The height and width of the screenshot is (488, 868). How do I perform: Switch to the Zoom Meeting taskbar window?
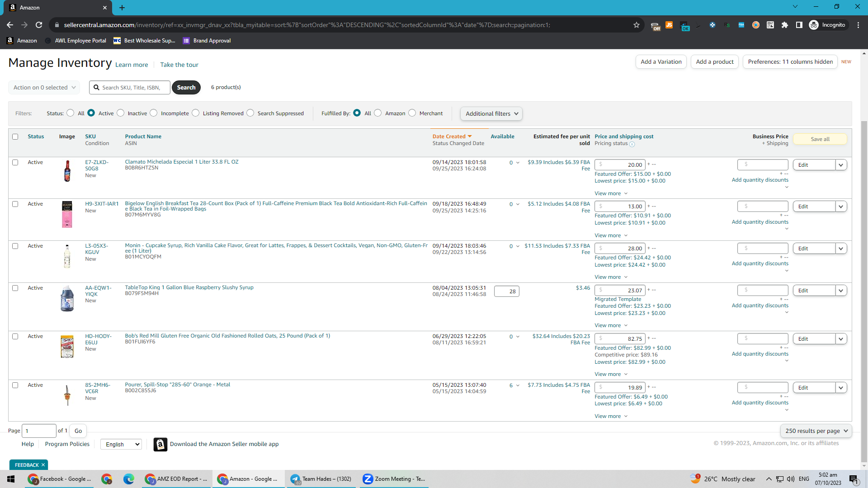coord(394,479)
